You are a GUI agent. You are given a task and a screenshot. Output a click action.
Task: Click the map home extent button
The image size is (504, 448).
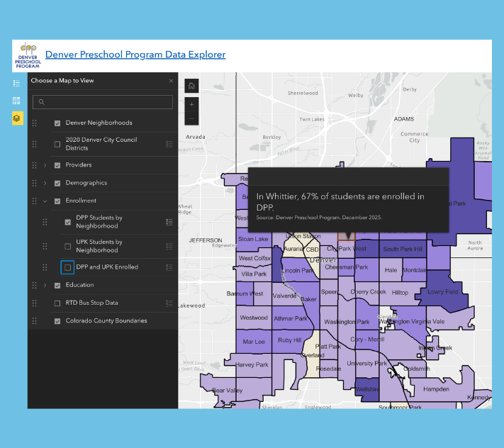click(x=191, y=86)
